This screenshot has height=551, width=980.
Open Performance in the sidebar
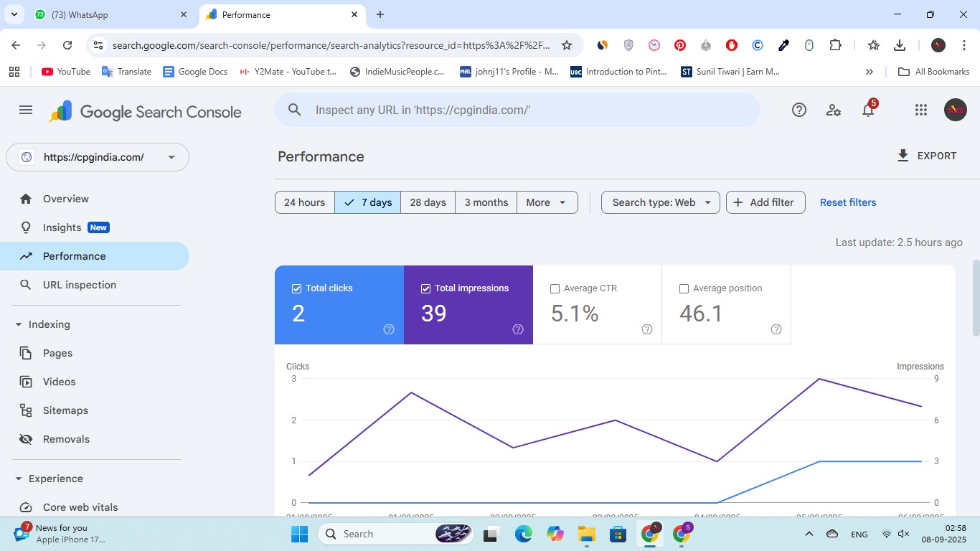(x=95, y=256)
